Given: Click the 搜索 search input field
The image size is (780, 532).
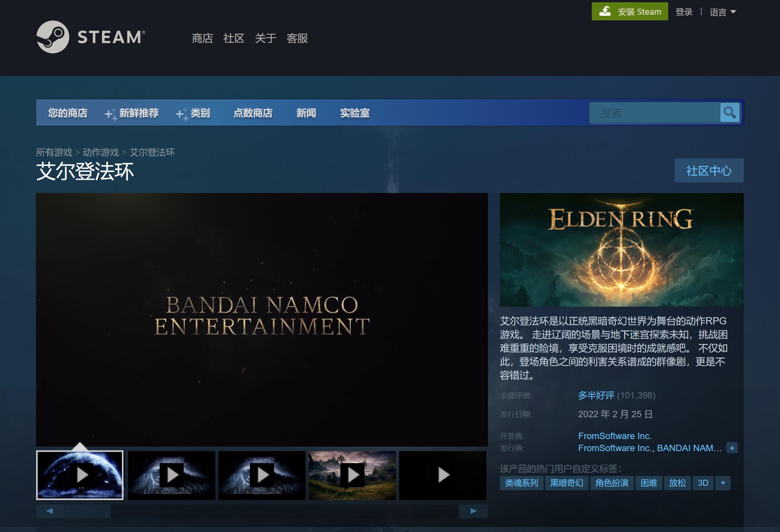Looking at the screenshot, I should (x=655, y=113).
